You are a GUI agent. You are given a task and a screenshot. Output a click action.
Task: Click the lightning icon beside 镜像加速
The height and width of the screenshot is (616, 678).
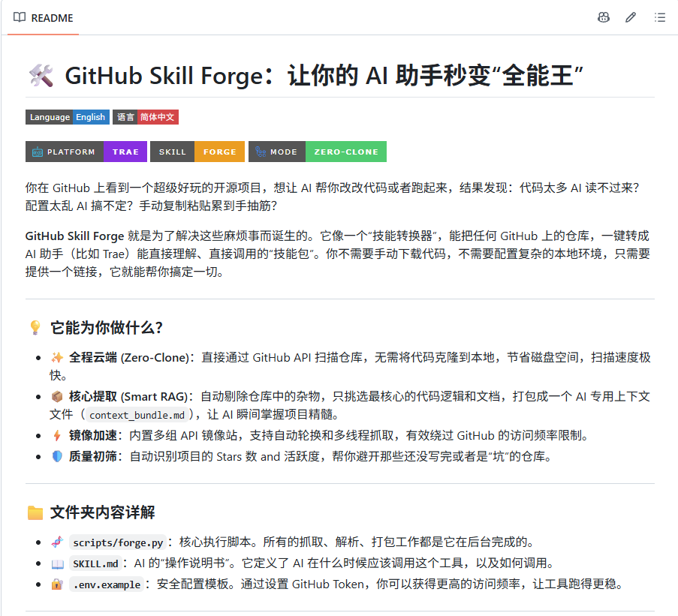pos(57,435)
